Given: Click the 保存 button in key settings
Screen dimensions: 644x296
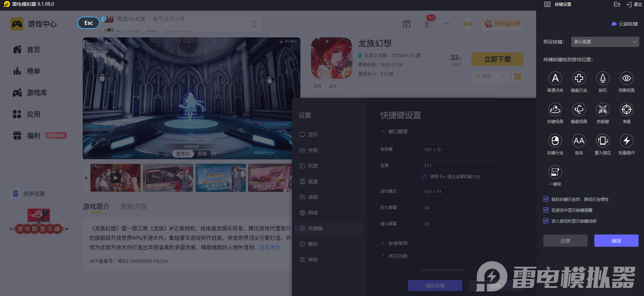Looking at the screenshot, I should (x=616, y=241).
